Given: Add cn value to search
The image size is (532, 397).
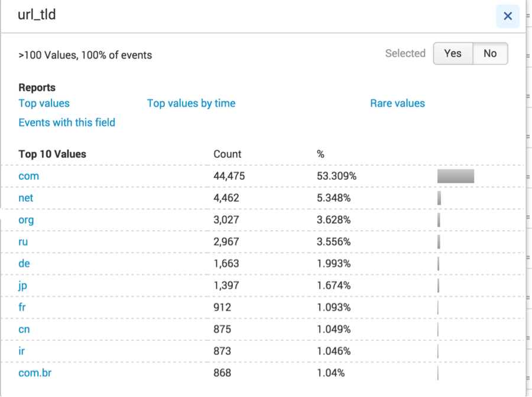Looking at the screenshot, I should 24,329.
